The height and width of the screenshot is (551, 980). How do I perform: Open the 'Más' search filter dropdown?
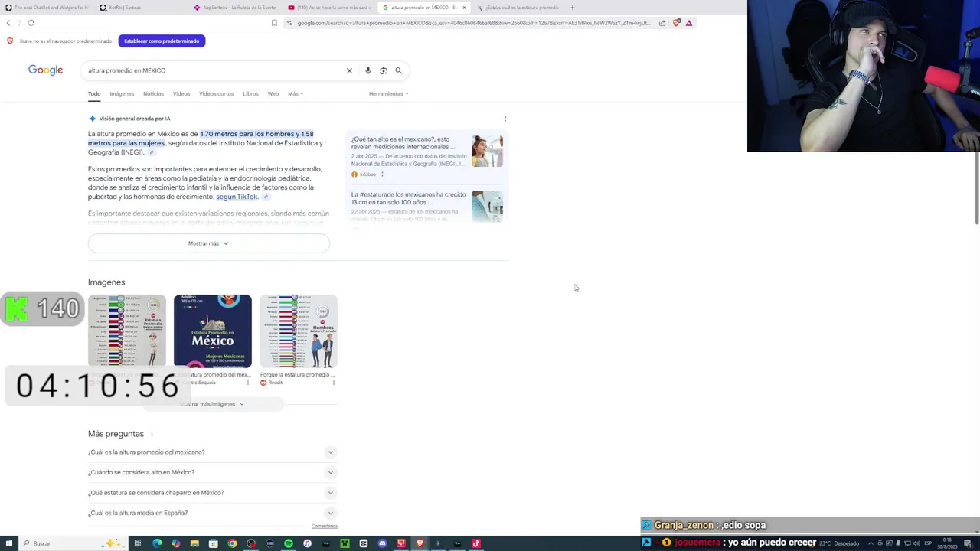click(296, 93)
